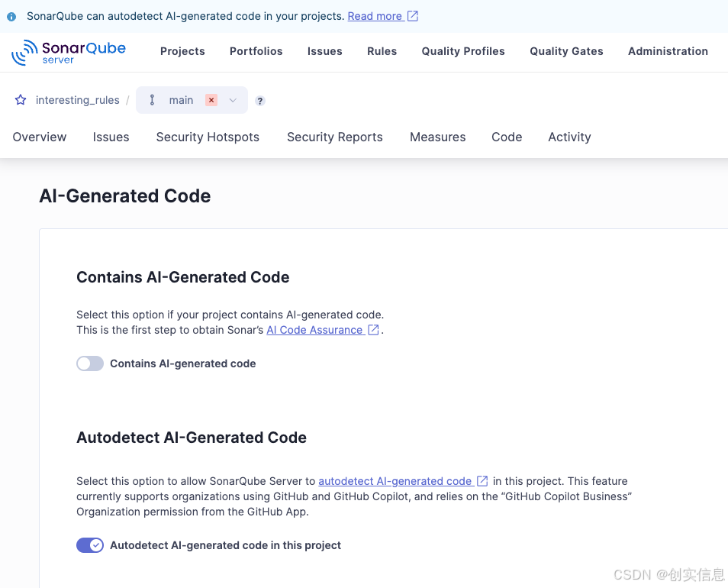Follow the autodetect AI-generated code link

[395, 481]
